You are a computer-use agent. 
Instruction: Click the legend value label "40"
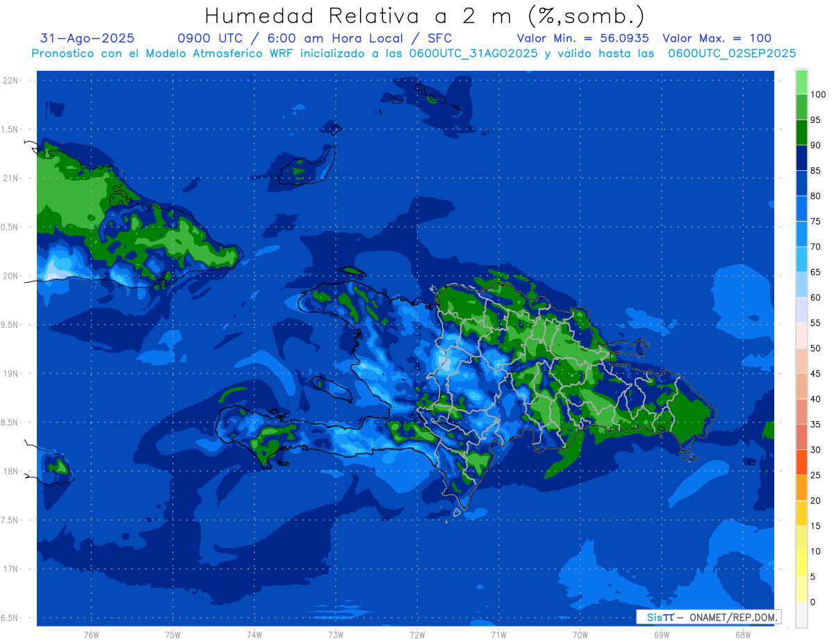tap(815, 399)
